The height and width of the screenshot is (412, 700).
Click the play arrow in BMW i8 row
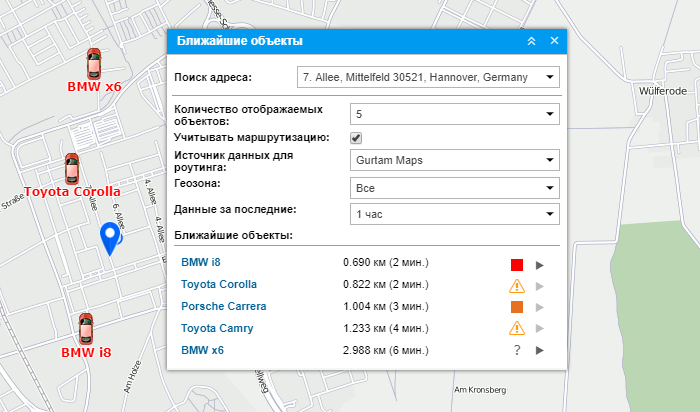coord(539,265)
